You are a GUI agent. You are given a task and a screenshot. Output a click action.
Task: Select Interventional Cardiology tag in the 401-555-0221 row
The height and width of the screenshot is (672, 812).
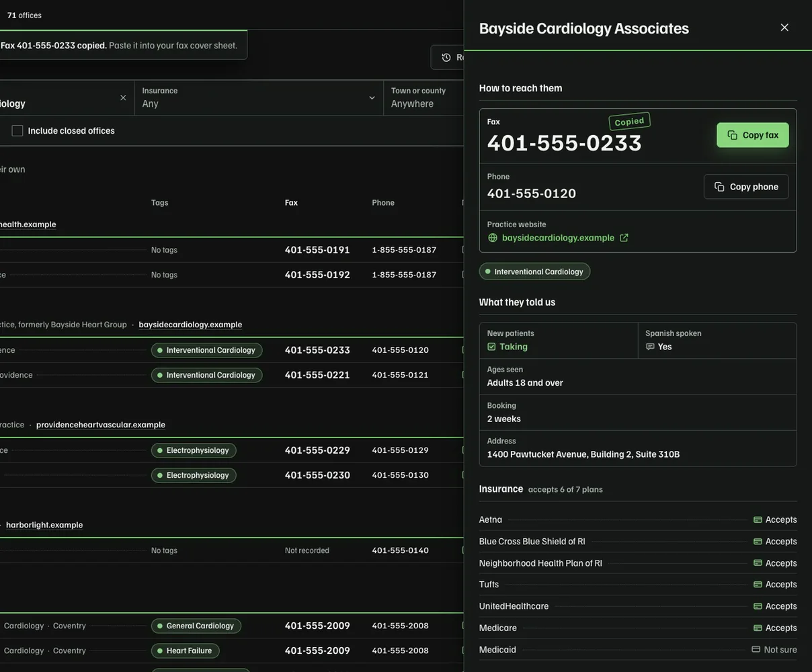point(207,375)
